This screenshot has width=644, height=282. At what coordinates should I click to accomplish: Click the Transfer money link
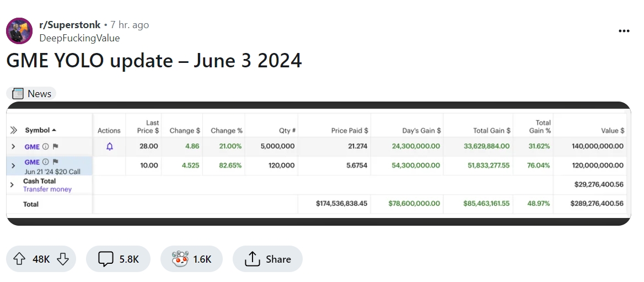tap(47, 189)
